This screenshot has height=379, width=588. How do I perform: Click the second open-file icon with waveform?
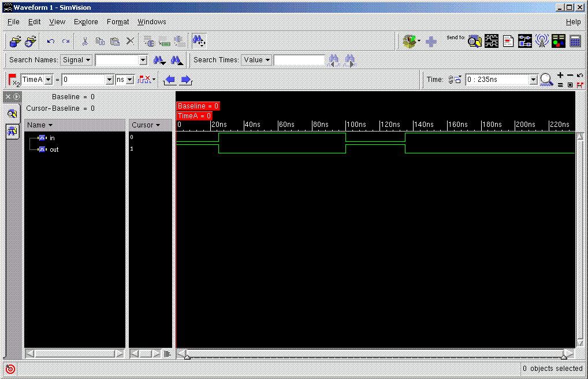coord(31,41)
